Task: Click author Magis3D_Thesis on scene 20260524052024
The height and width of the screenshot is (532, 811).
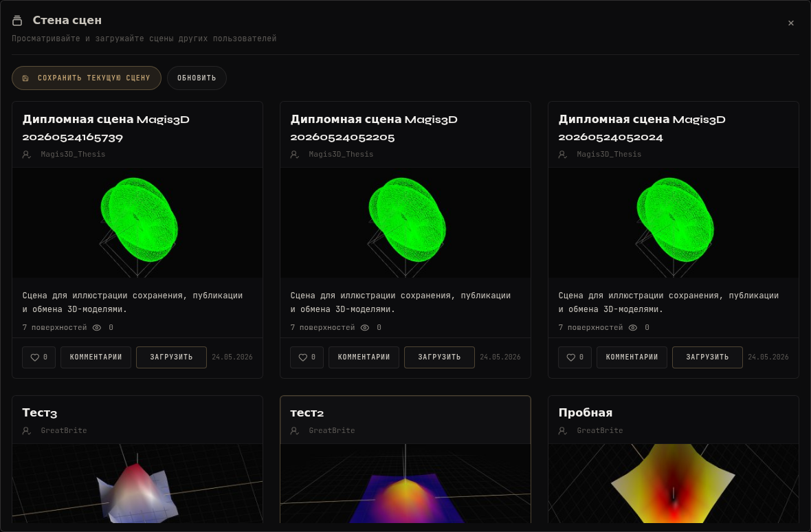Action: click(x=609, y=155)
